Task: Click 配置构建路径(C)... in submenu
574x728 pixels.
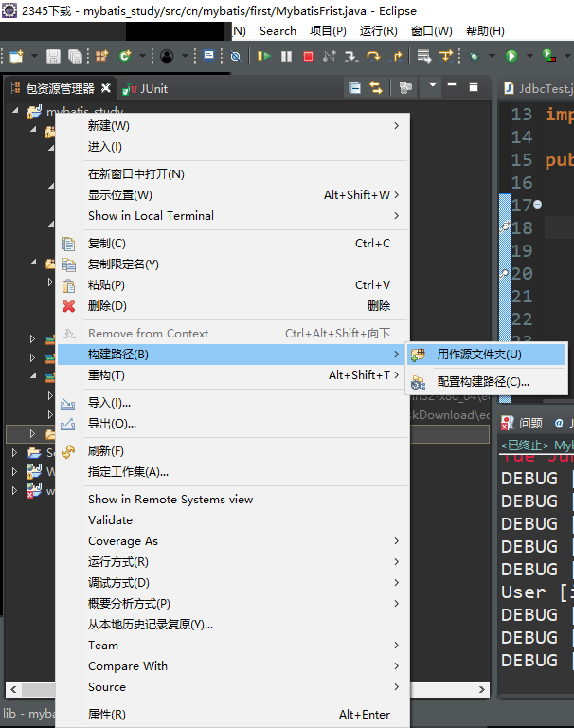Action: pyautogui.click(x=487, y=382)
